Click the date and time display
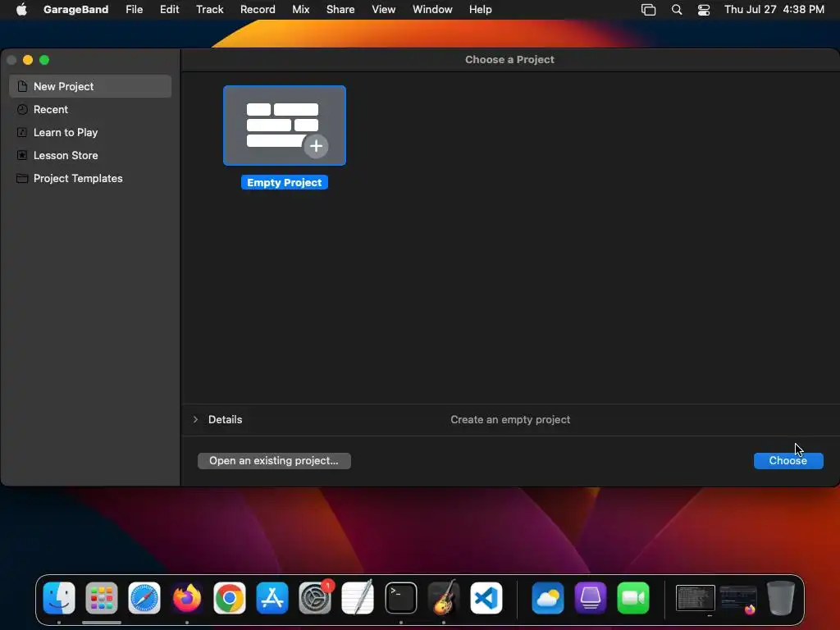The width and height of the screenshot is (840, 630). pos(774,9)
